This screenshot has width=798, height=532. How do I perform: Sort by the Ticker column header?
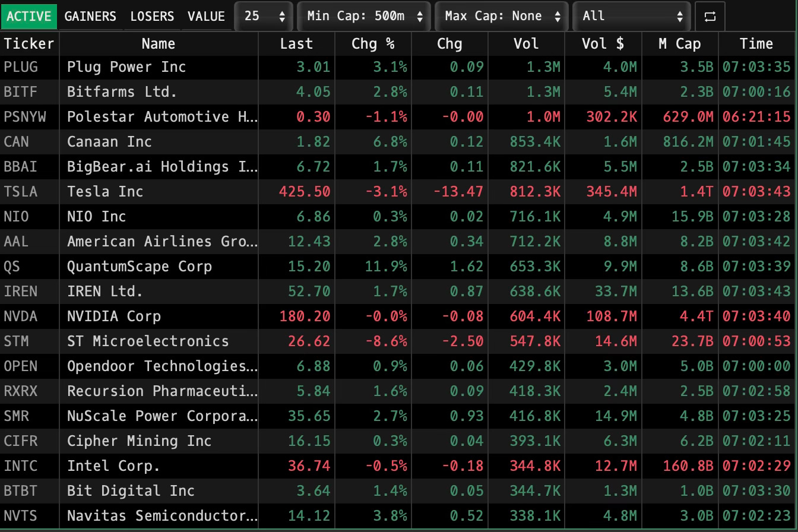29,44
